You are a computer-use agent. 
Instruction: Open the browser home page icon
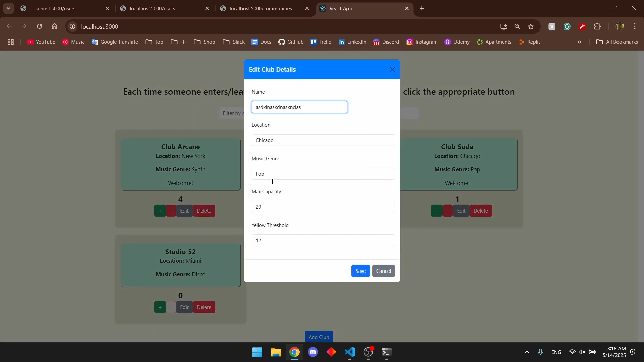55,26
